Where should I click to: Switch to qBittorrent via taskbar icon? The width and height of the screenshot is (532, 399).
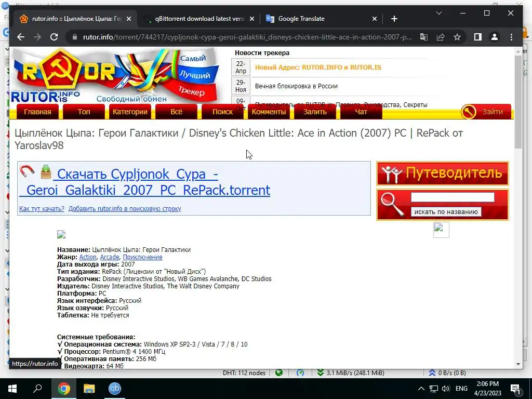pos(115,389)
